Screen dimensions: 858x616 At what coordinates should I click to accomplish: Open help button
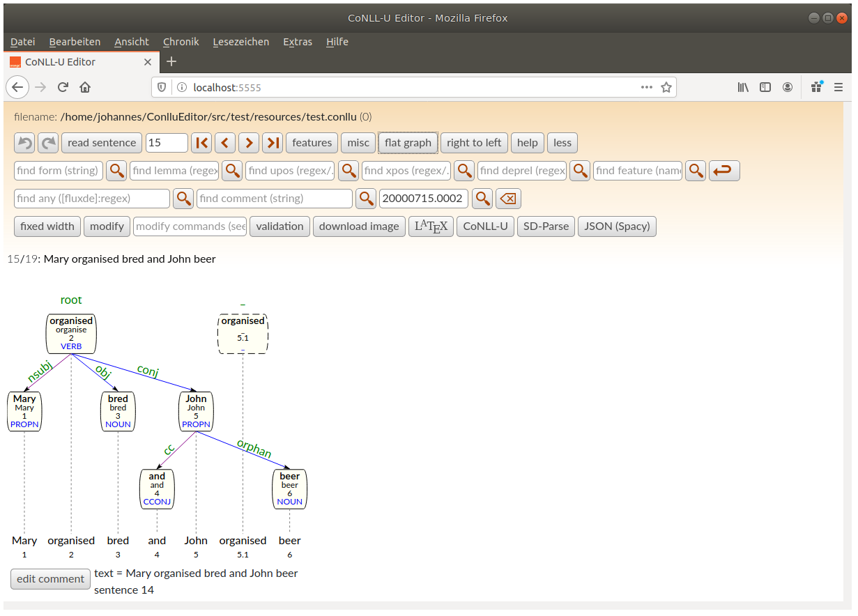click(x=528, y=143)
